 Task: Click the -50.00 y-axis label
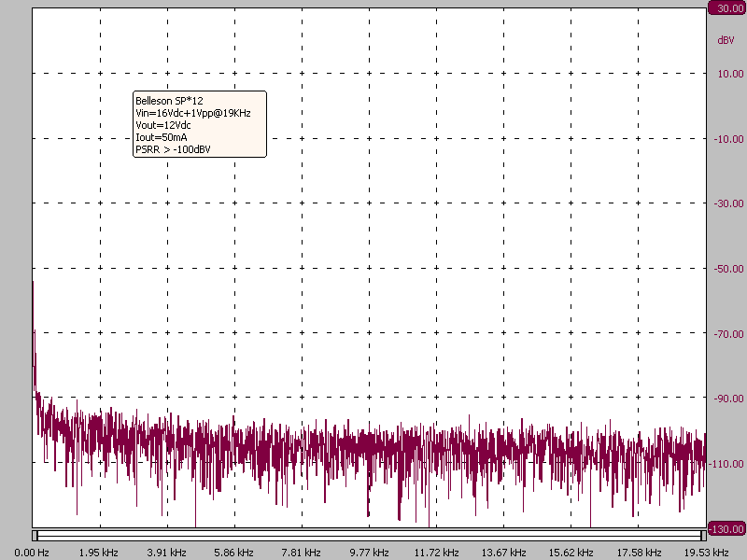(729, 269)
